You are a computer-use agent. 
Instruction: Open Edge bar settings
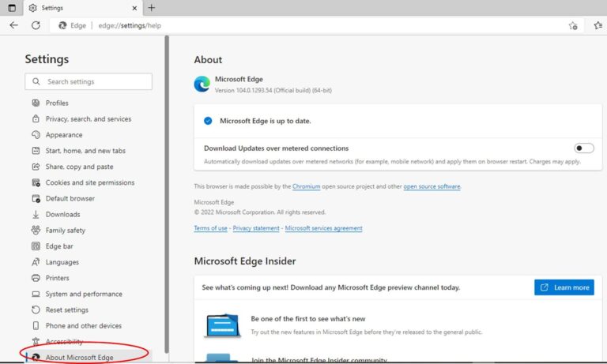tap(59, 246)
